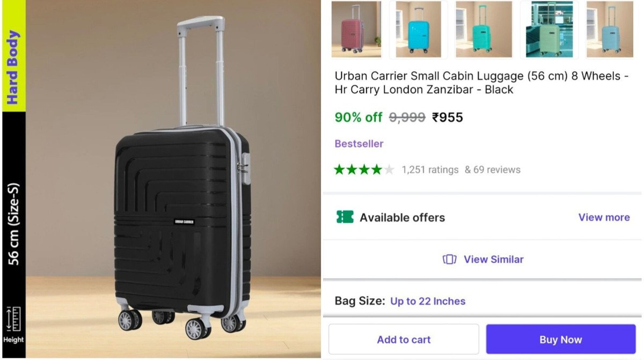
Task: Click the green Available offers coupon icon
Action: tap(345, 217)
